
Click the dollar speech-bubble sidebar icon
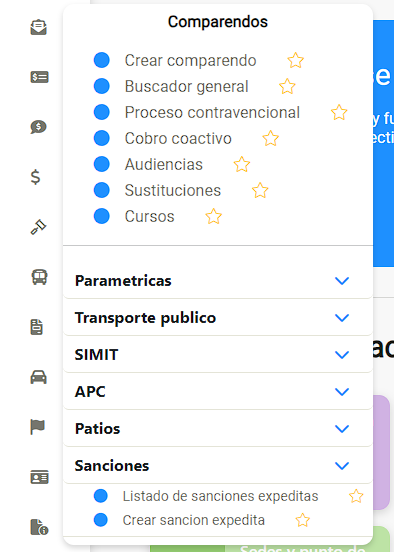pos(38,127)
